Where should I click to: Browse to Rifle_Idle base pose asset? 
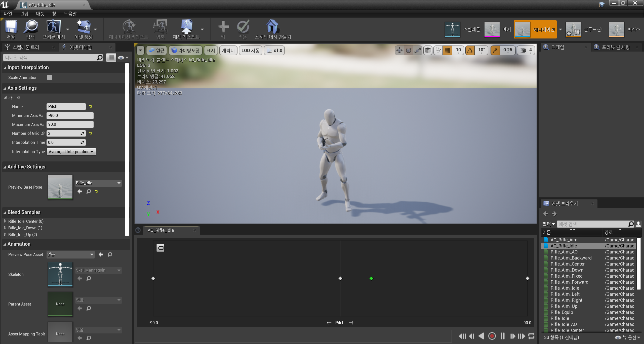[89, 191]
